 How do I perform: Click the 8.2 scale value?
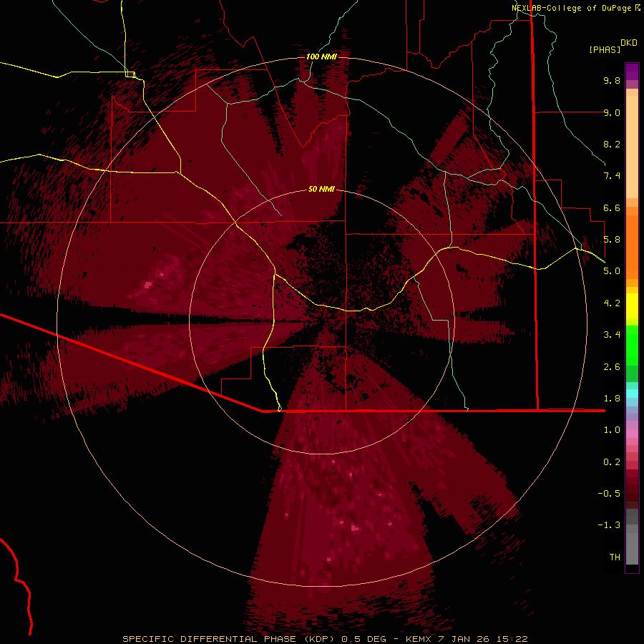(612, 144)
